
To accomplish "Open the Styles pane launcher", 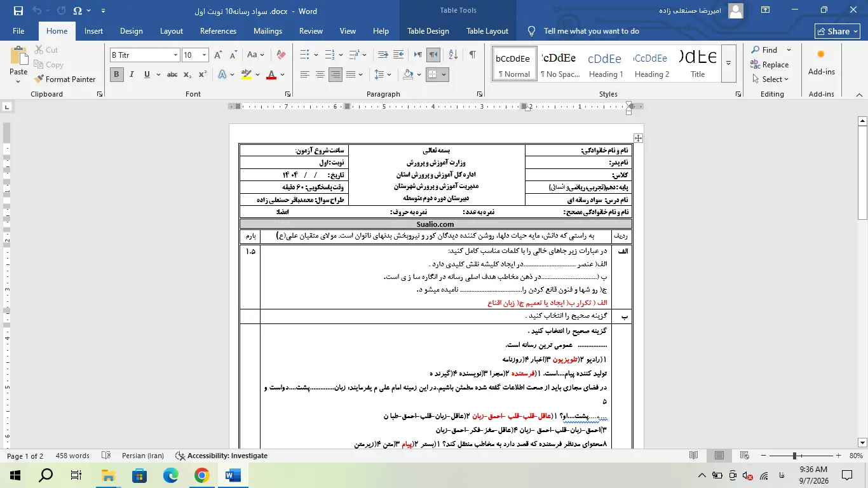I will point(738,94).
